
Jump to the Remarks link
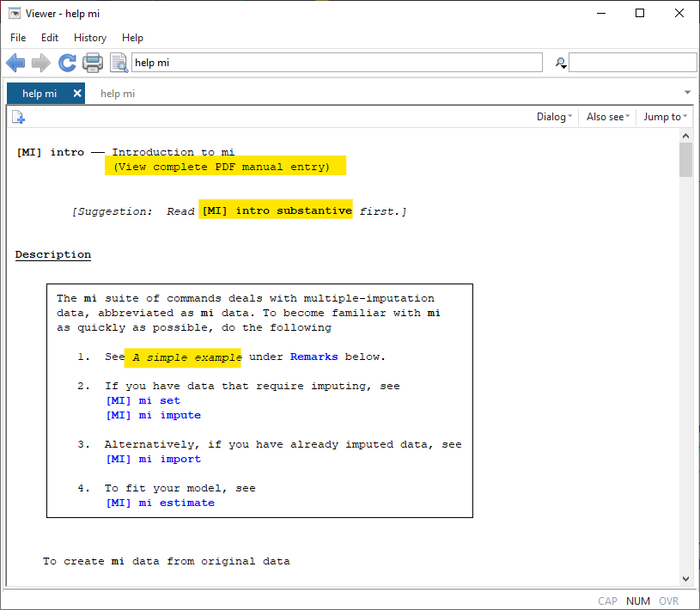[x=313, y=357]
